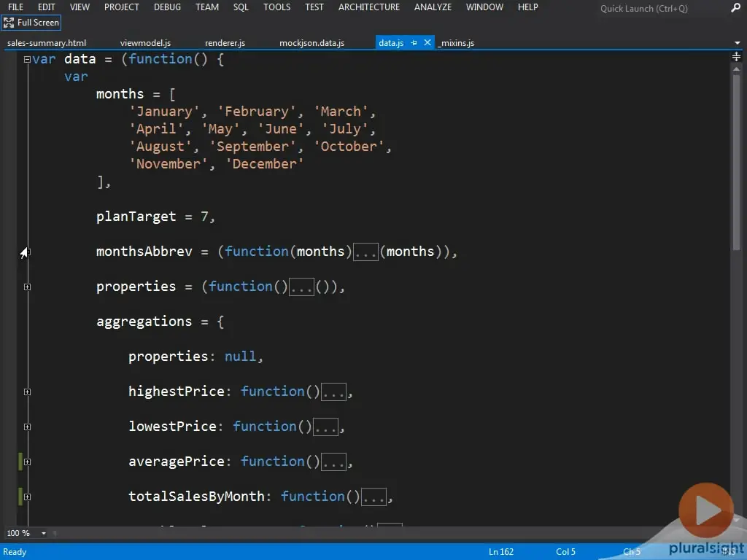Switch to _mixins.js tab
The image size is (747, 560).
[456, 43]
